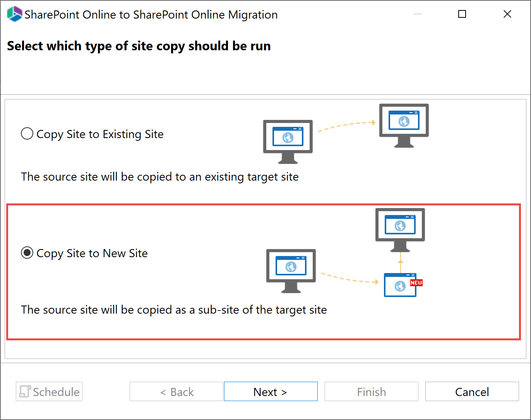This screenshot has height=420, width=531.
Task: Click the source monitor icon beside Copy Site to New Site
Action: click(291, 271)
